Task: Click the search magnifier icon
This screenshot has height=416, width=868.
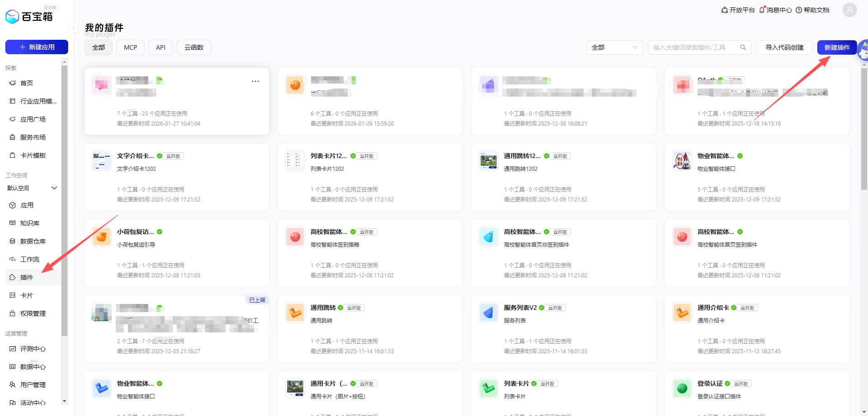Action: point(743,47)
